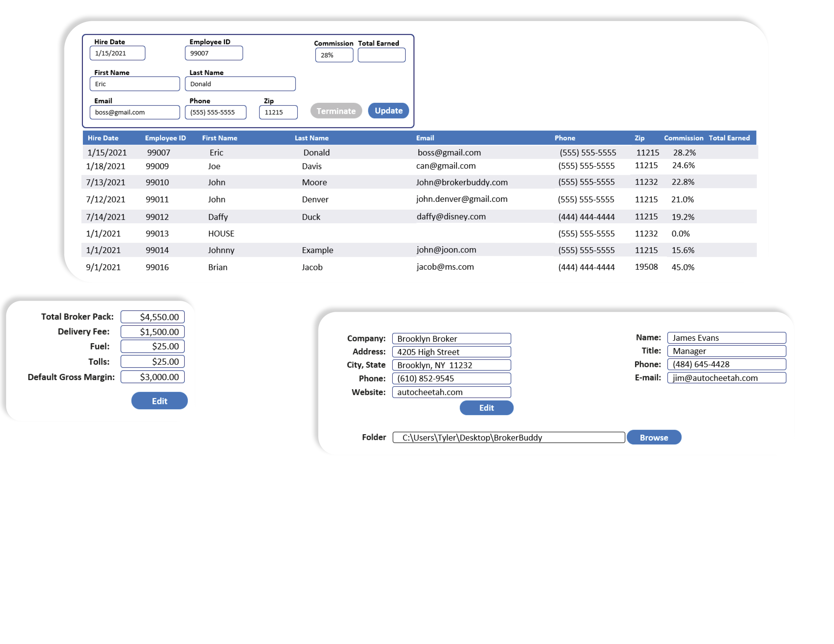Click the Browse button for folder
The width and height of the screenshot is (834, 644).
click(654, 438)
